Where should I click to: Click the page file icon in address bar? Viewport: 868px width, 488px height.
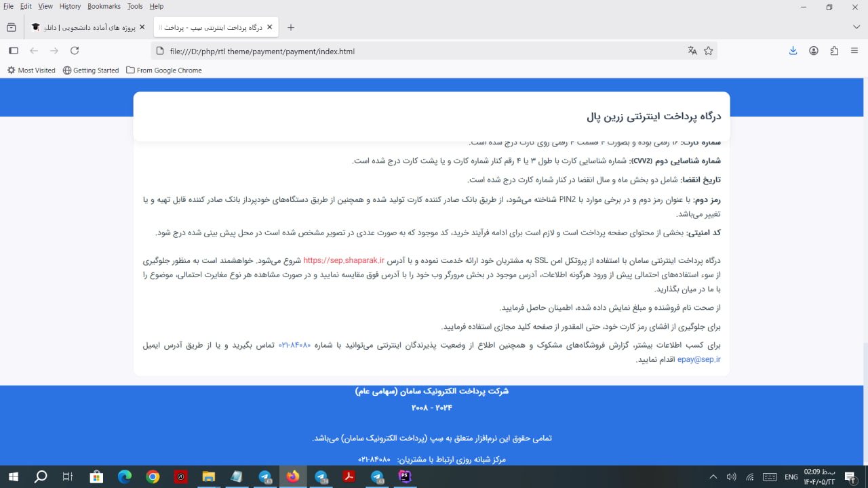(160, 51)
